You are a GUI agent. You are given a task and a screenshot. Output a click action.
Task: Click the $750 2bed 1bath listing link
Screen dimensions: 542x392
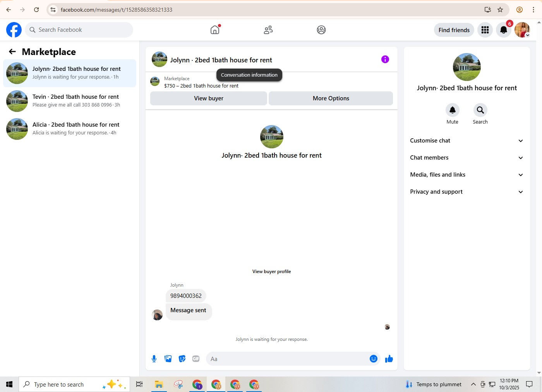pyautogui.click(x=201, y=86)
